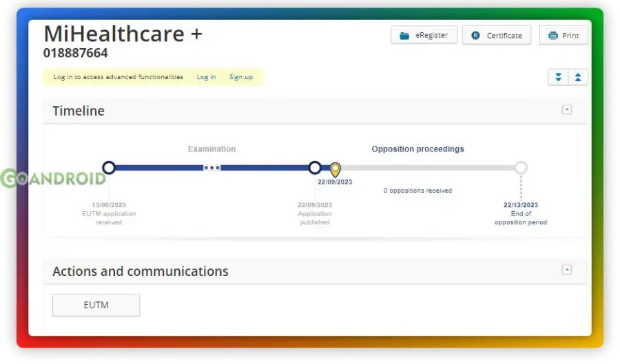620x364 pixels.
Task: Click the trademark number 018887664
Action: 76,53
